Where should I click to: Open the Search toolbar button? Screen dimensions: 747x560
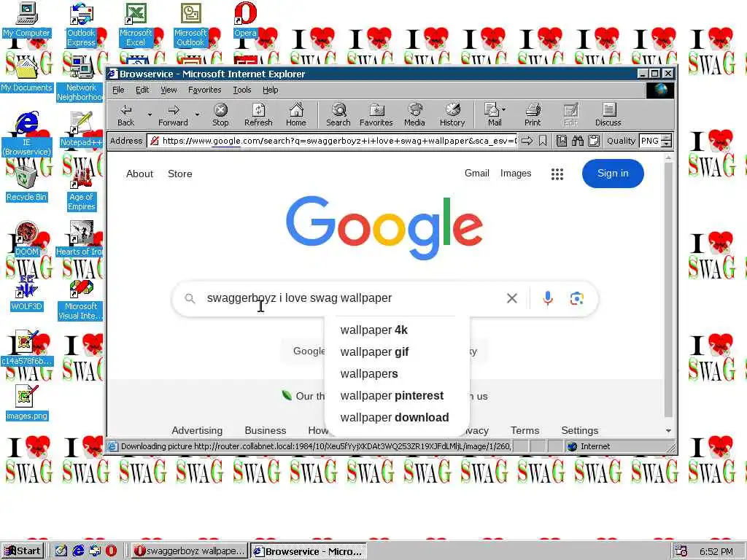pyautogui.click(x=338, y=114)
